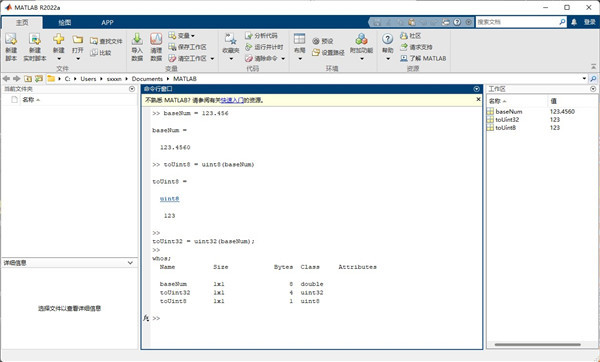The image size is (600, 362).
Task: Create a new live script (新建实时脚本)
Action: [35, 47]
